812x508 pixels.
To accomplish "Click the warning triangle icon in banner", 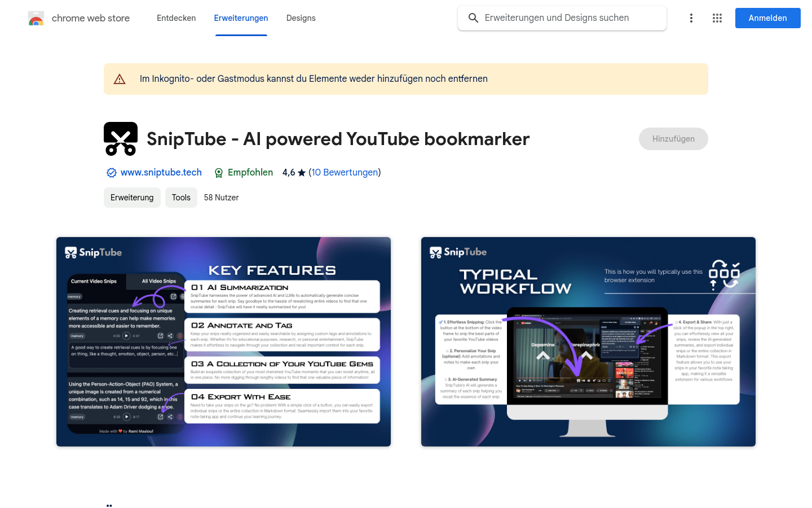I will point(120,79).
